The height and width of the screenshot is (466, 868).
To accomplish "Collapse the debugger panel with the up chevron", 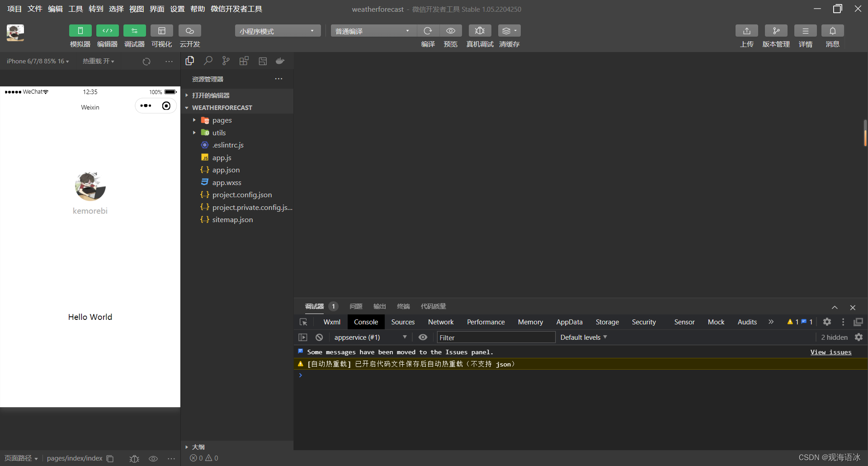I will point(835,307).
